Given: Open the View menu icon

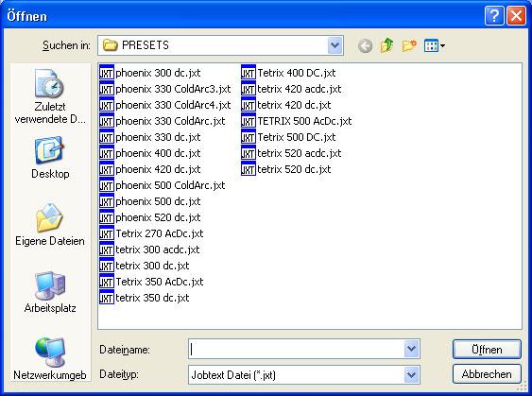Looking at the screenshot, I should 435,45.
